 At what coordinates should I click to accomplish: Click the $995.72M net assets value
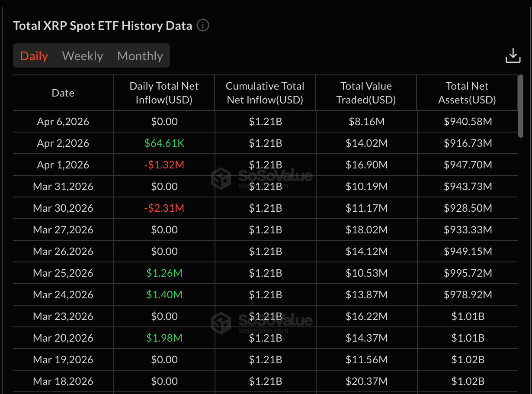coord(468,273)
